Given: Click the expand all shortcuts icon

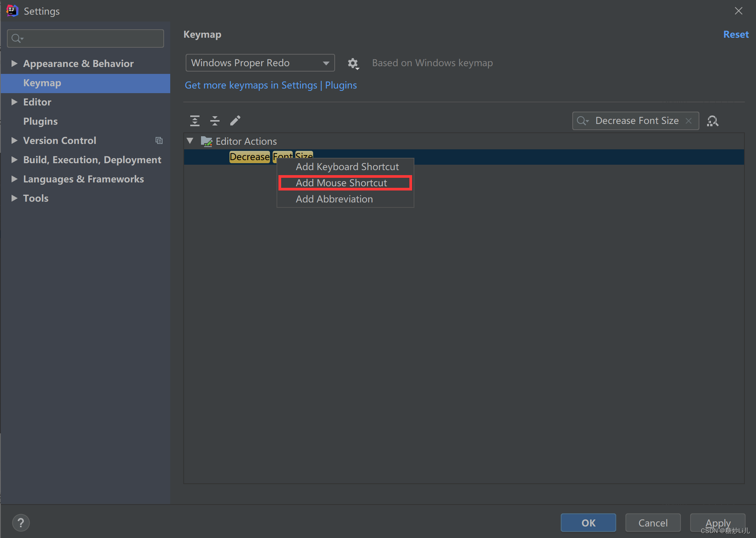Looking at the screenshot, I should point(194,120).
